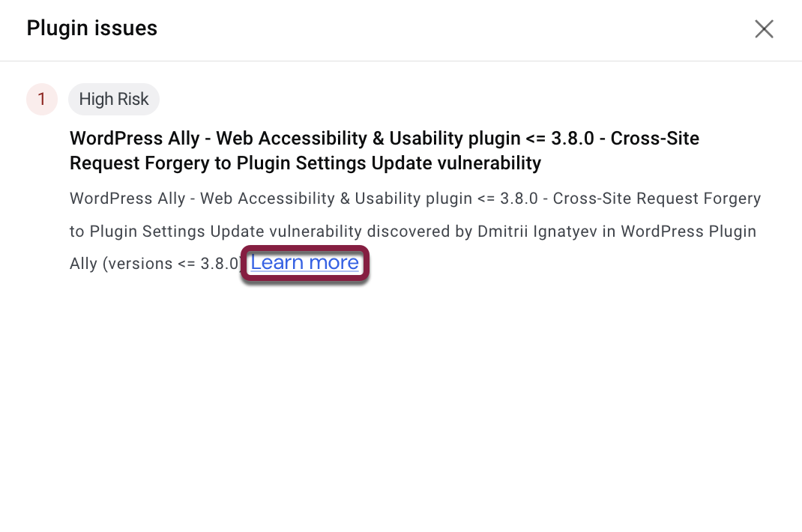This screenshot has height=532, width=802.
Task: Click "Ally (versions <= 3.8.0)" before Learn more
Action: [x=155, y=264]
